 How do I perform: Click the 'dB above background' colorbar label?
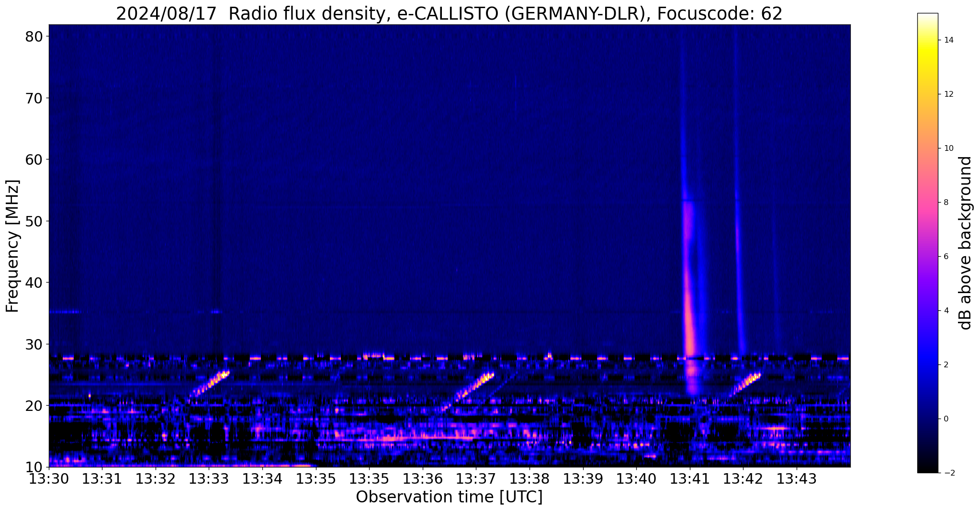966,243
